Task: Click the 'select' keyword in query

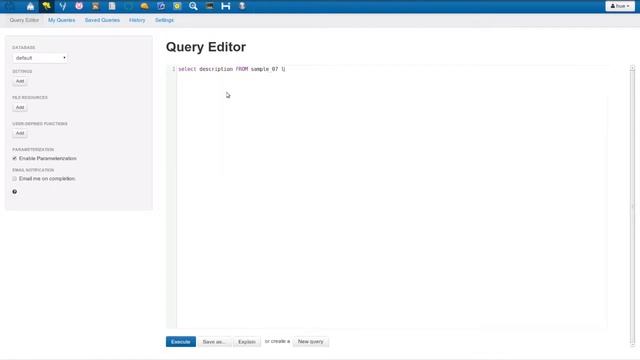Action: click(187, 69)
